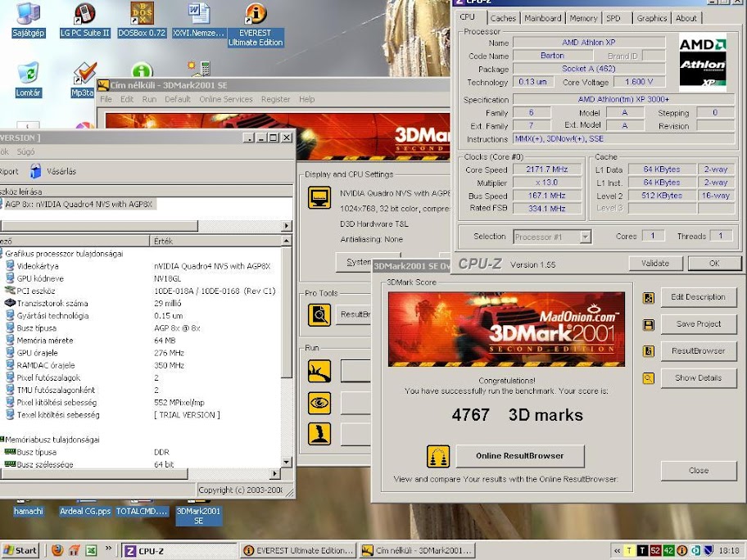Click the Edit Description button

(x=698, y=297)
